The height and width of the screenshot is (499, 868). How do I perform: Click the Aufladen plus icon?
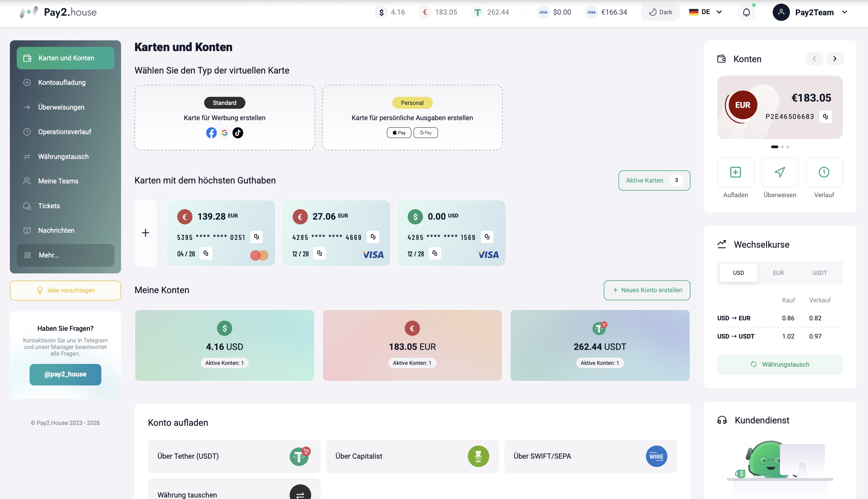735,172
